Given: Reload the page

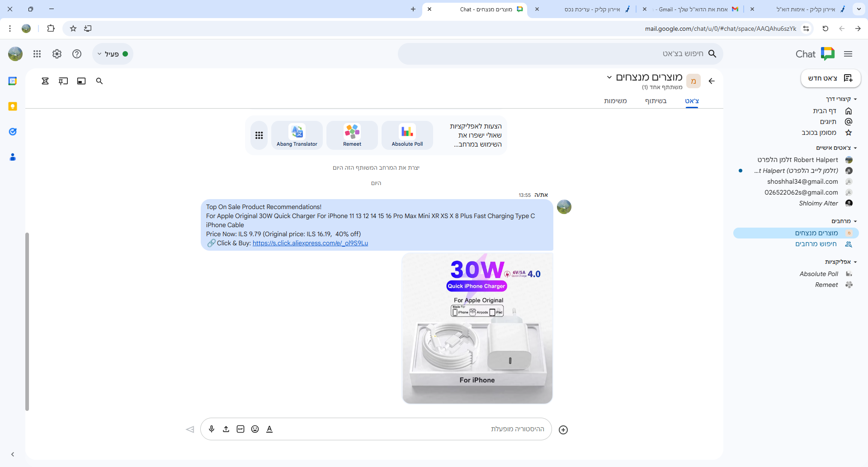Looking at the screenshot, I should 826,29.
